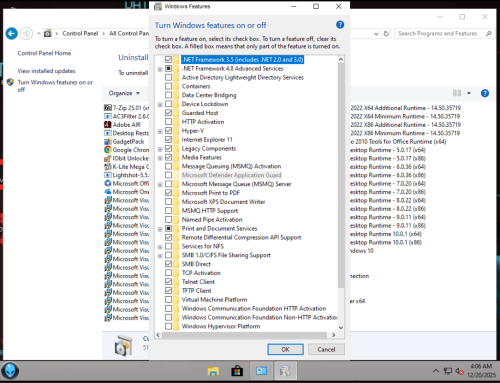Open File Explorer from the taskbar
The width and height of the screenshot is (500, 383).
(213, 371)
